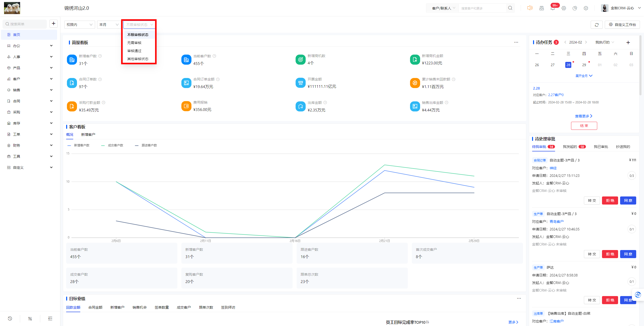Click the red 结束 button
This screenshot has height=326, width=644.
point(584,126)
